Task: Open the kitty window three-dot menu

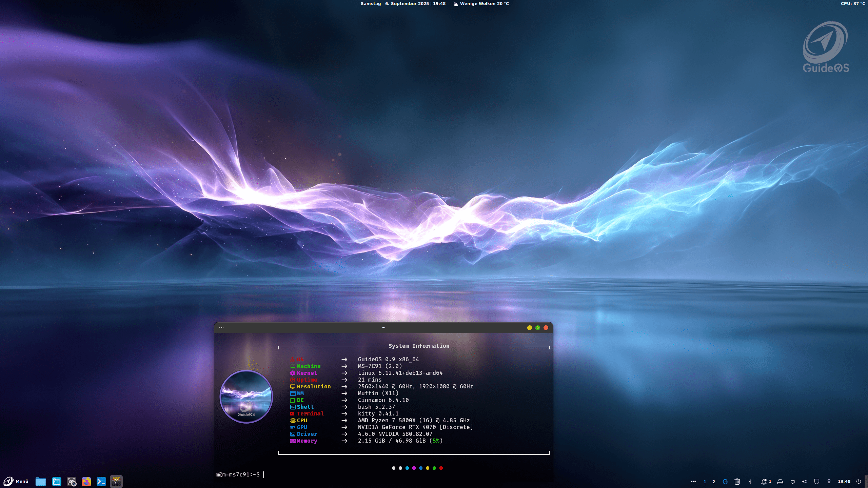Action: (221, 328)
